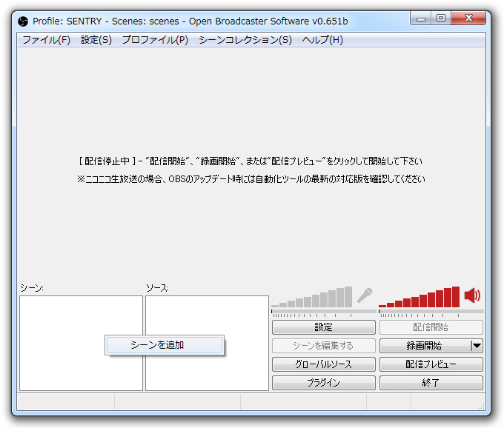This screenshot has height=428, width=504.
Task: Open the ヘルプ(H) menu
Action: click(322, 40)
